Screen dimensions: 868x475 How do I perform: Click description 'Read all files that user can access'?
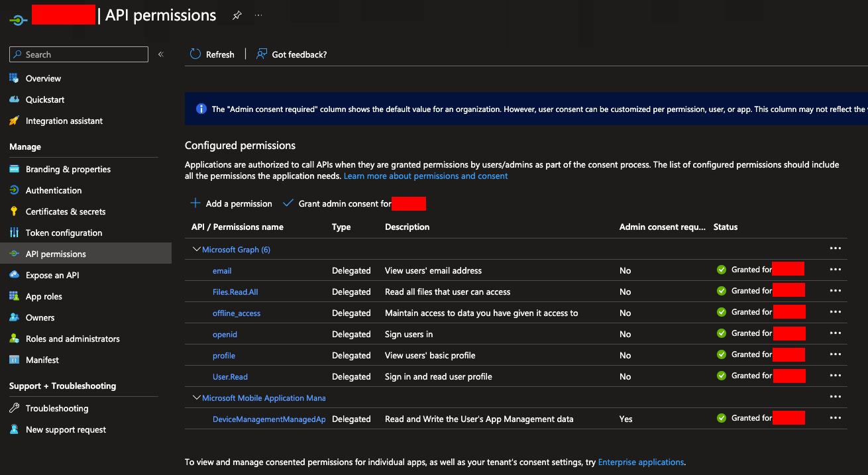(x=448, y=291)
